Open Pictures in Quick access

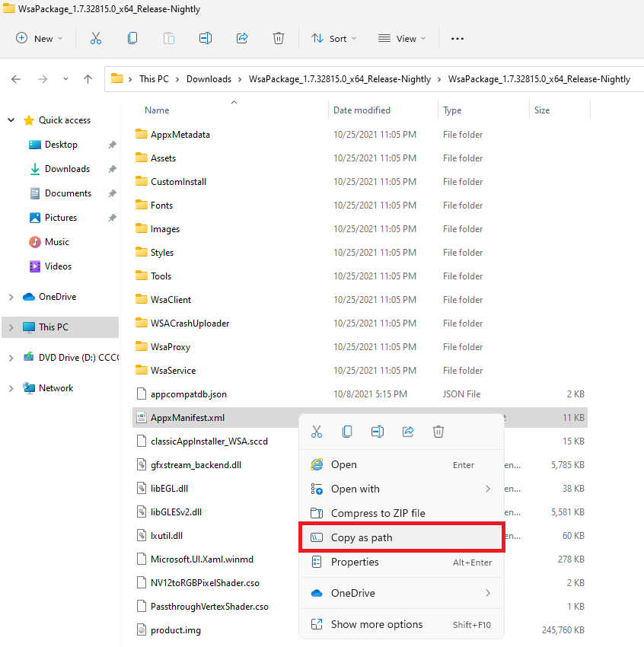[x=61, y=218]
